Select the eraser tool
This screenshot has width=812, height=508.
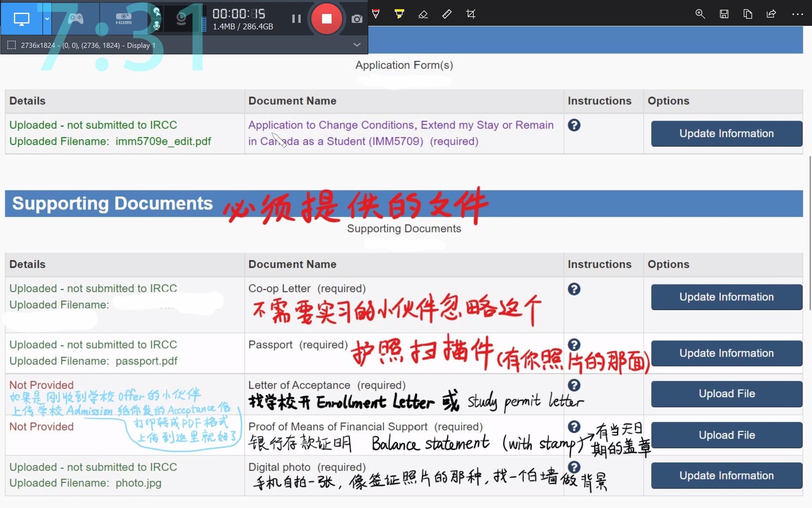(x=423, y=14)
